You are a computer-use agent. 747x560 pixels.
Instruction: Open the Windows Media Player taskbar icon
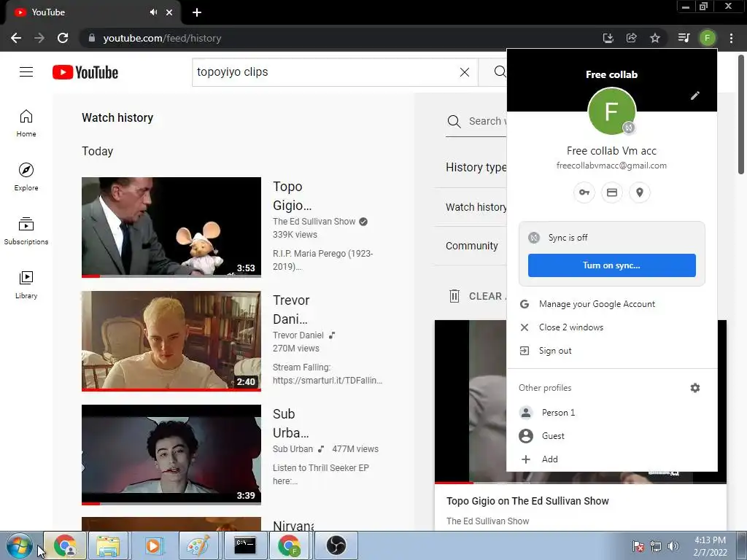153,545
